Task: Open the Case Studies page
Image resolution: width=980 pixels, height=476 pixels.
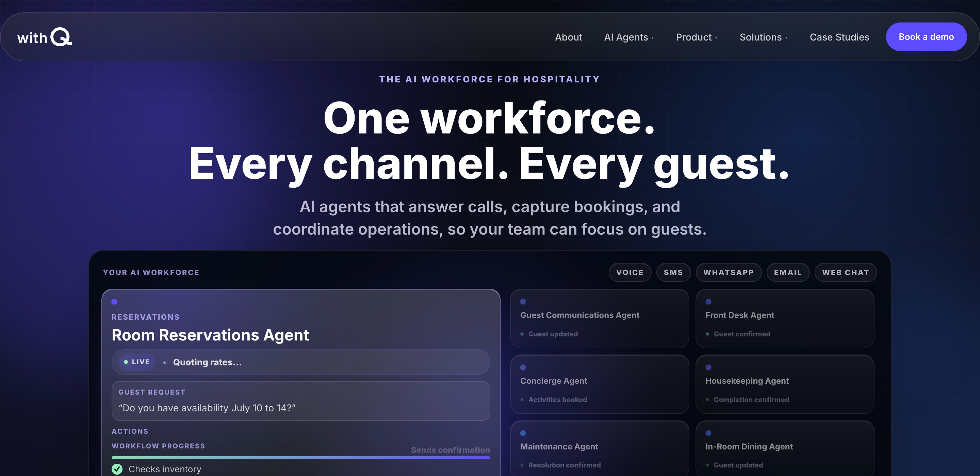Action: pyautogui.click(x=839, y=37)
